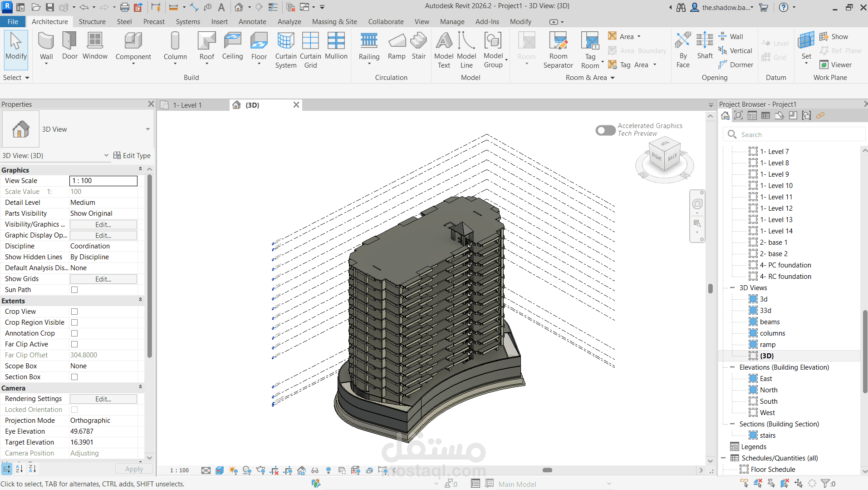Viewport: 868px width, 490px height.
Task: Enable the Sun Path checkbox
Action: (74, 290)
